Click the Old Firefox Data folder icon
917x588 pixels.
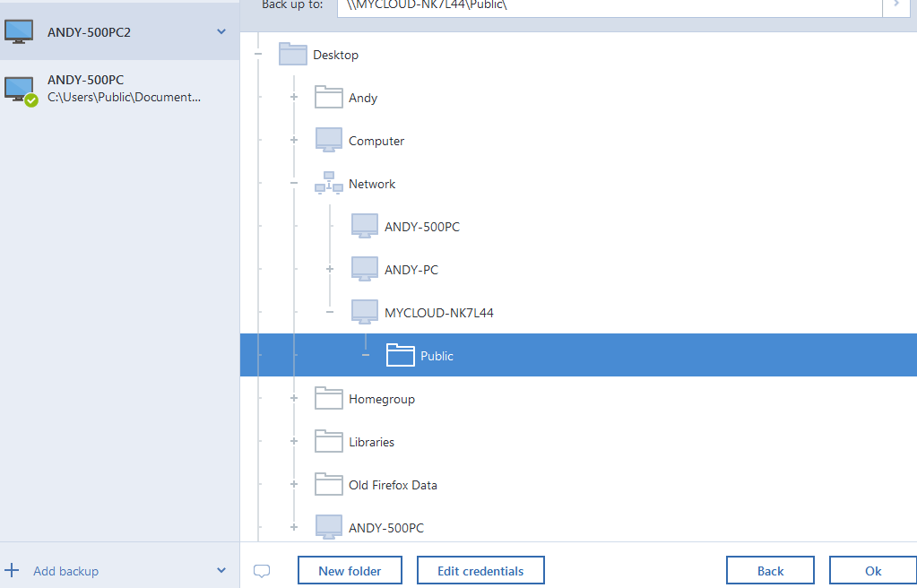[329, 485]
